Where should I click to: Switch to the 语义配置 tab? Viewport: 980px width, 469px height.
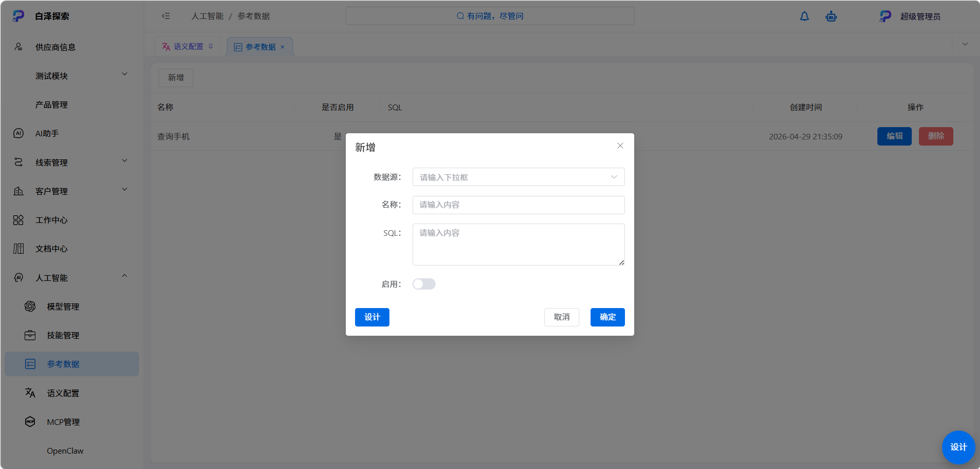coord(188,47)
